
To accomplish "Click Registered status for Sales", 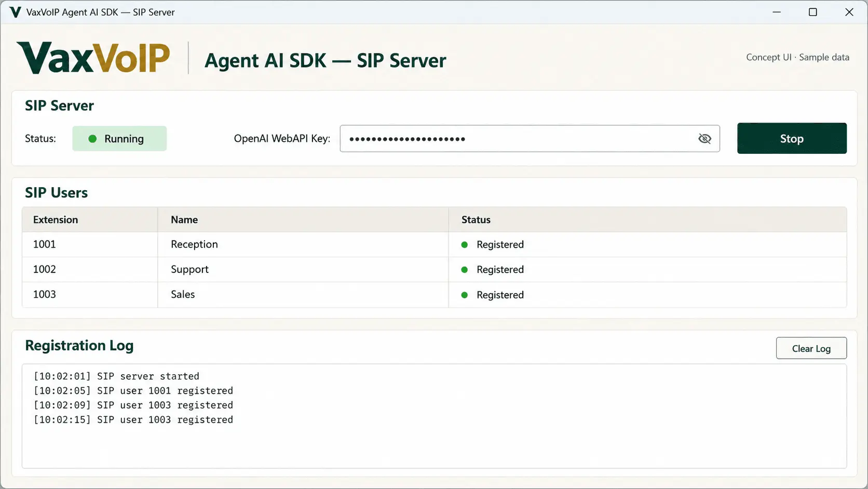I will (x=500, y=295).
